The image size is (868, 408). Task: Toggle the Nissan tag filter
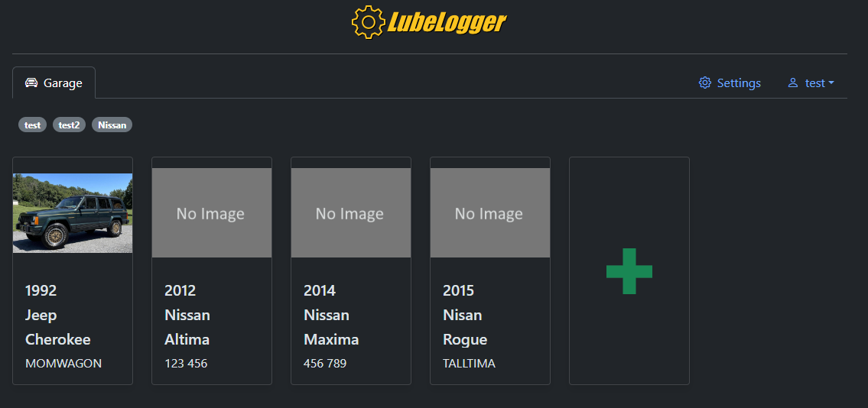coord(112,125)
